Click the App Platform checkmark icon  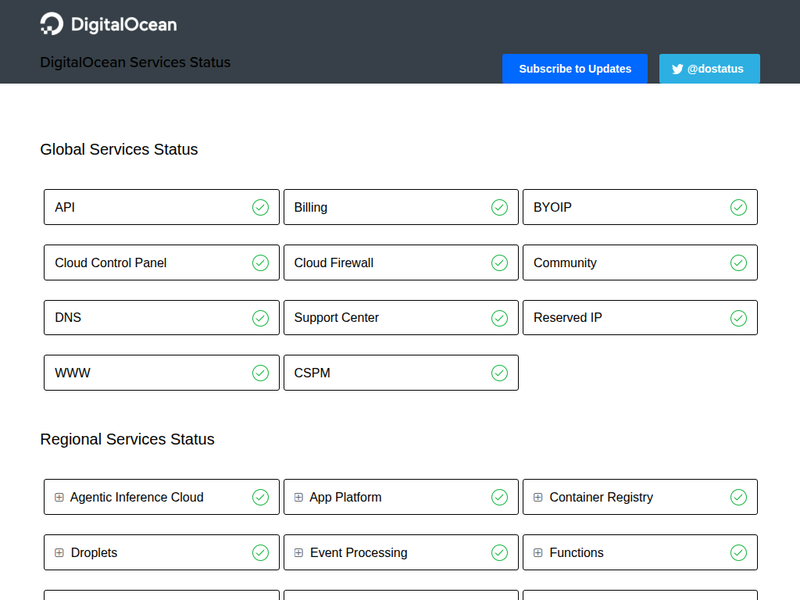pos(499,497)
